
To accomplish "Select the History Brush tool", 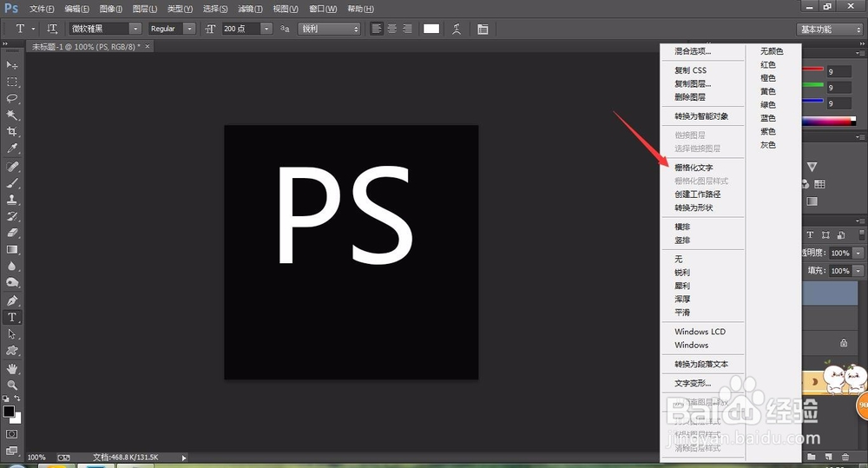I will pos(11,216).
